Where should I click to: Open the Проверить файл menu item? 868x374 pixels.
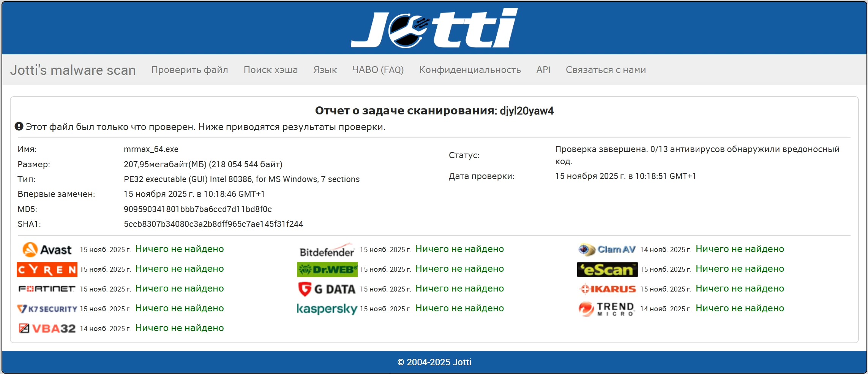[189, 70]
